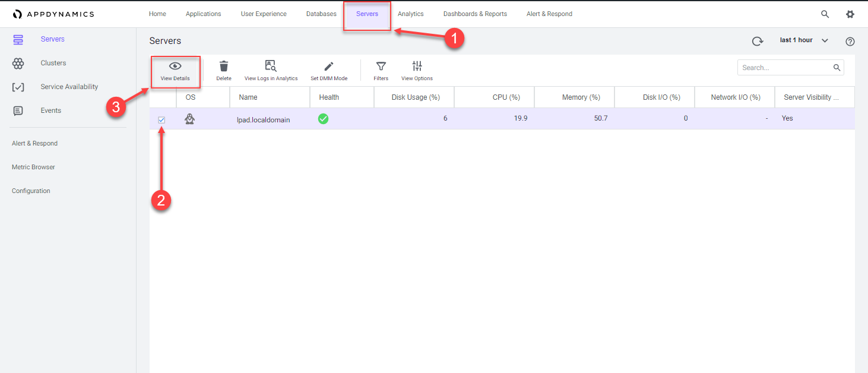This screenshot has height=373, width=868.
Task: Open Metric Browser in the sidebar
Action: coord(33,167)
